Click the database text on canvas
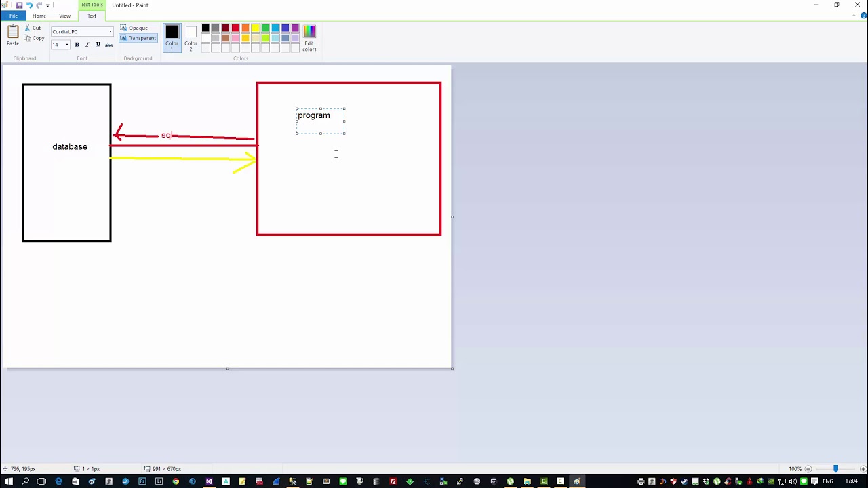The height and width of the screenshot is (488, 868). click(x=70, y=146)
